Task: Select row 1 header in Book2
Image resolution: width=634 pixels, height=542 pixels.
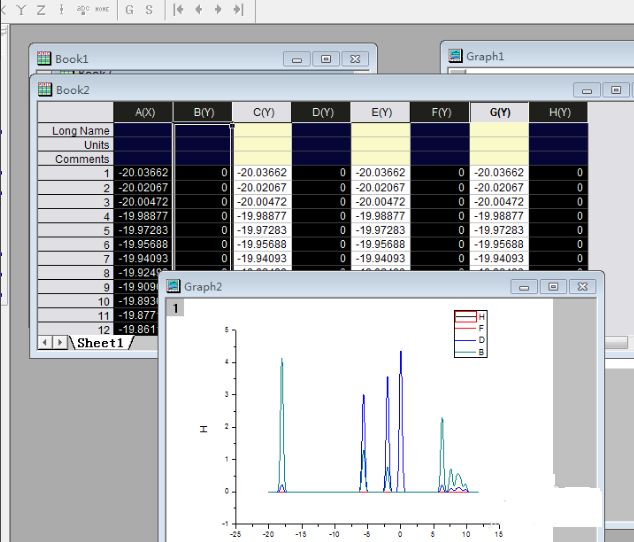Action: [76, 173]
